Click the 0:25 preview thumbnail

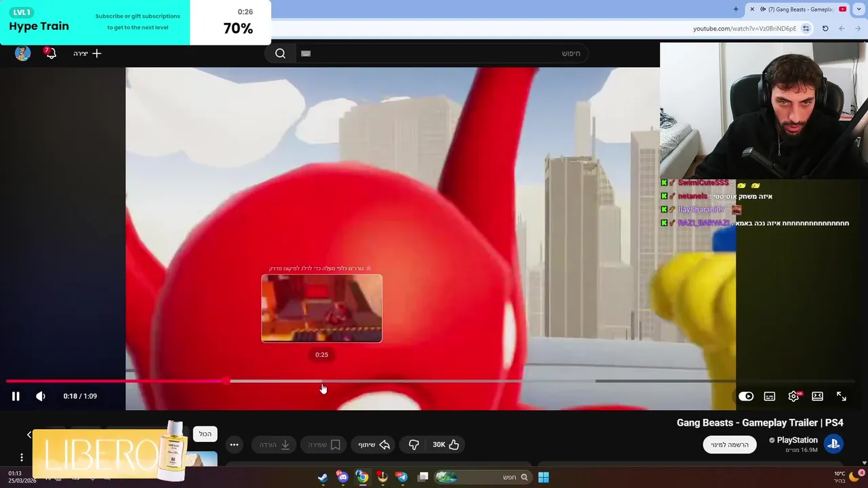pyautogui.click(x=321, y=308)
